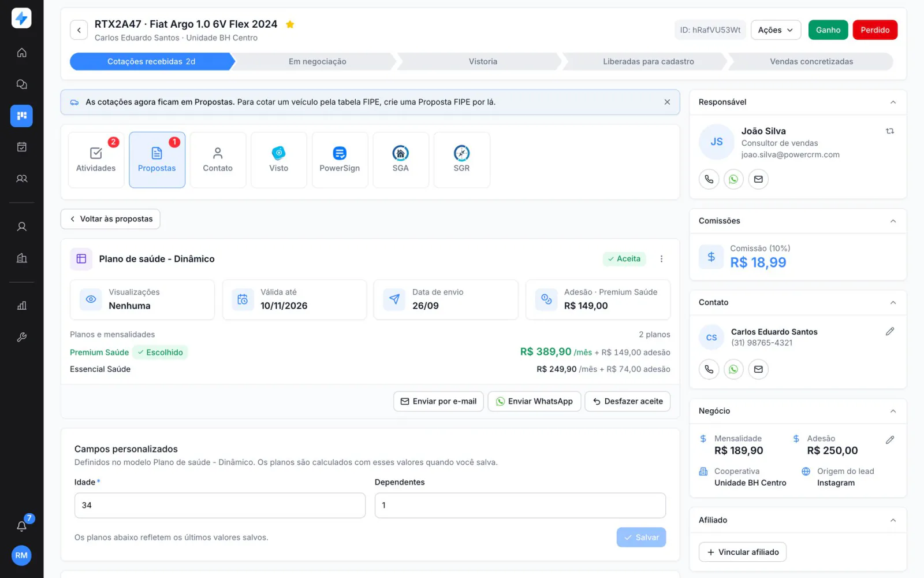
Task: Open the Ações dropdown
Action: (x=776, y=30)
